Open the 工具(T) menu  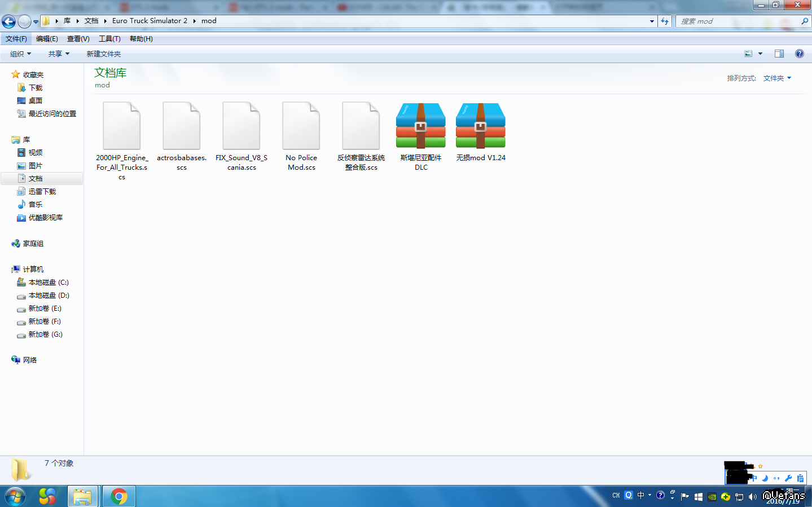(x=109, y=39)
